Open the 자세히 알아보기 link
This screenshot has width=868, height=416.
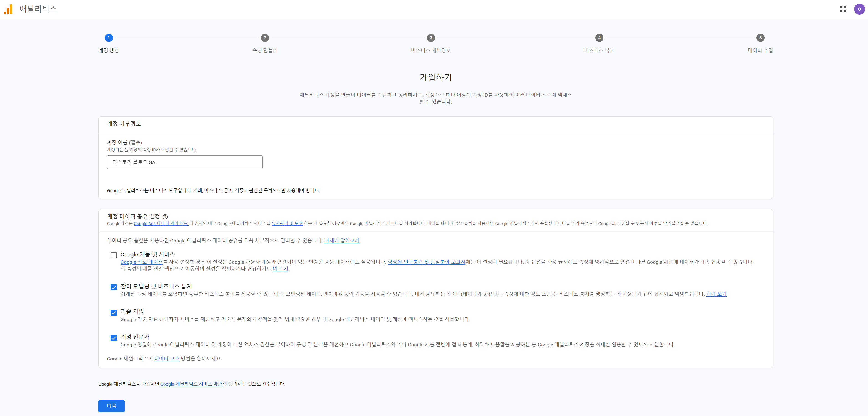tap(342, 241)
